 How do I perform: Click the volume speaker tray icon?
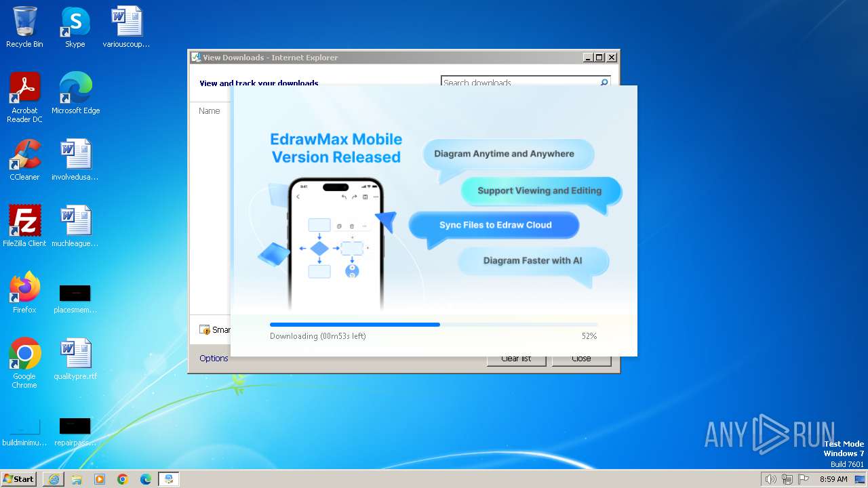coord(770,479)
